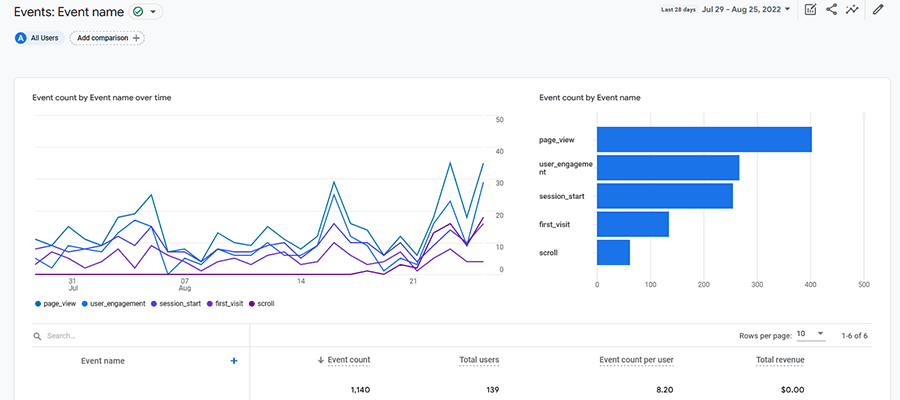Click the green report status checkmark
Screen dimensions: 900x400
[137, 11]
